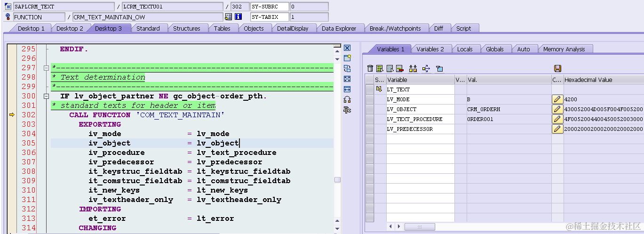Click the SY-SUBRC field label
The height and width of the screenshot is (234, 644).
[x=269, y=7]
